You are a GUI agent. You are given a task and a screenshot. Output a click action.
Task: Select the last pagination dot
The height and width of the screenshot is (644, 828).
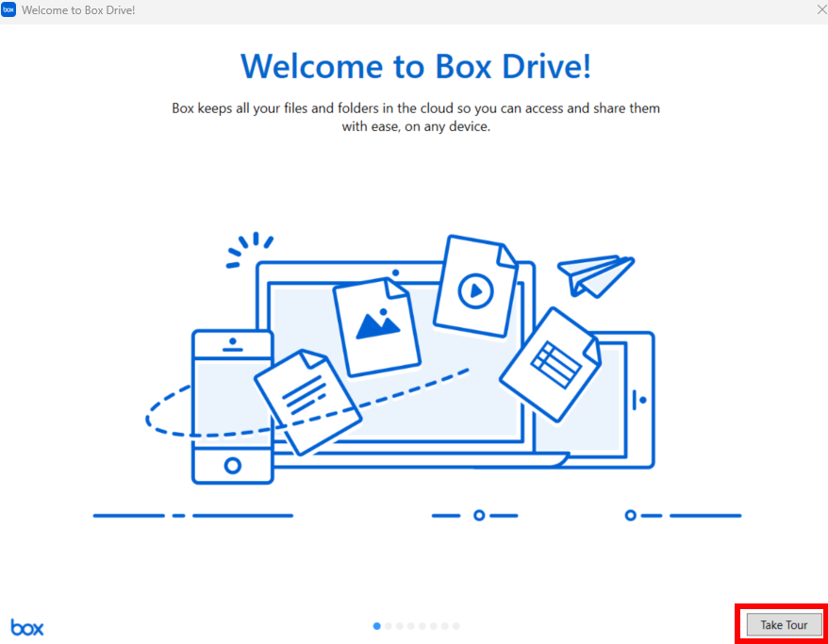pyautogui.click(x=455, y=625)
